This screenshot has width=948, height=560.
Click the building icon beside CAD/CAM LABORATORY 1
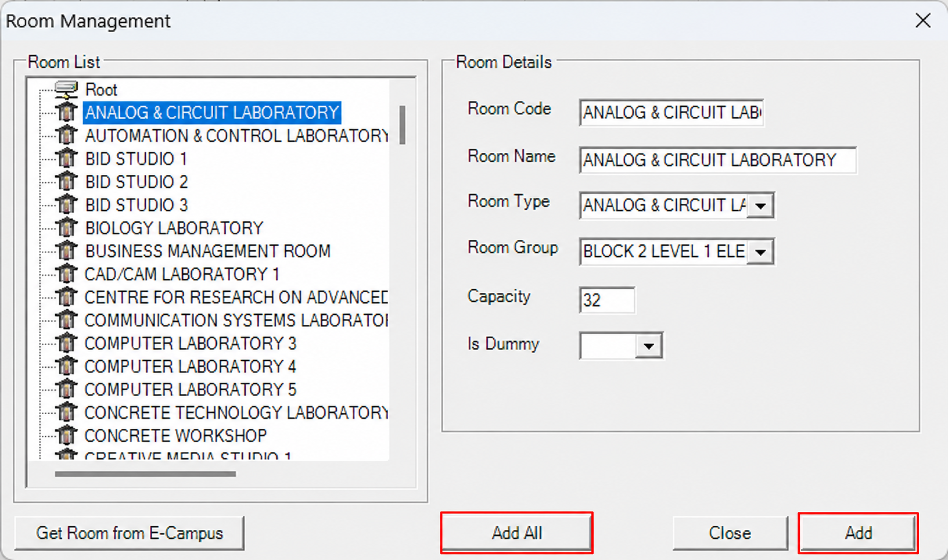[x=66, y=274]
